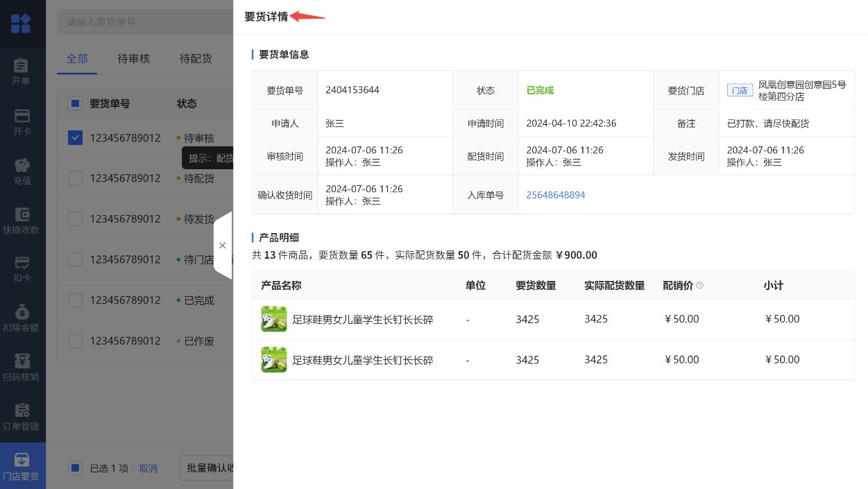This screenshot has width=868, height=489.
Task: Switch to the 待审核 tab
Action: point(133,59)
